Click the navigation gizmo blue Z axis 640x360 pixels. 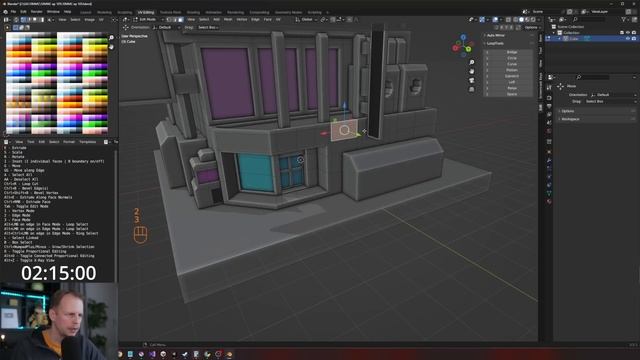tap(463, 37)
